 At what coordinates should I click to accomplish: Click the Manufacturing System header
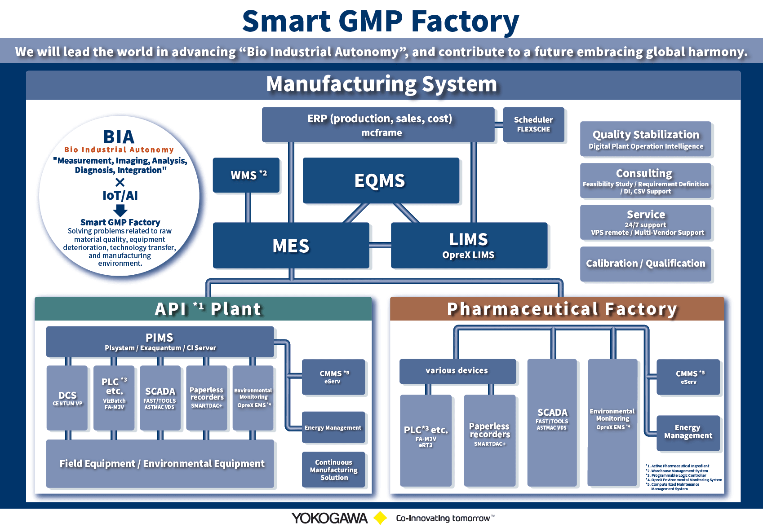[383, 85]
